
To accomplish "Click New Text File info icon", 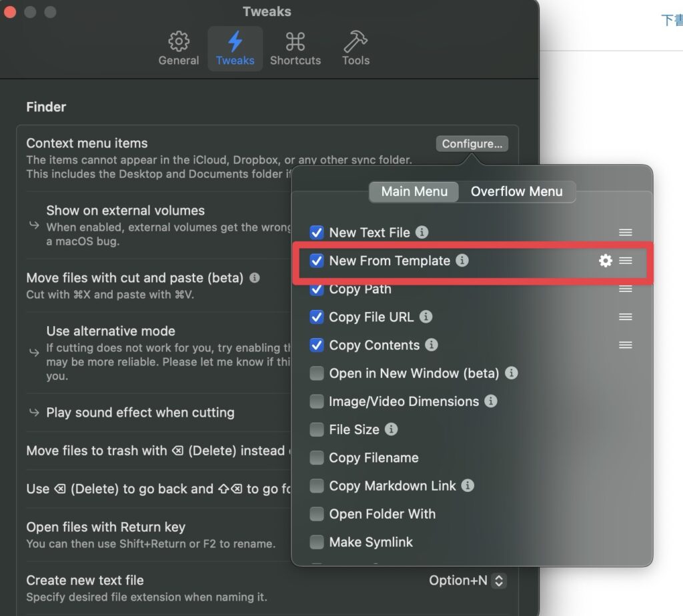I will 422,232.
